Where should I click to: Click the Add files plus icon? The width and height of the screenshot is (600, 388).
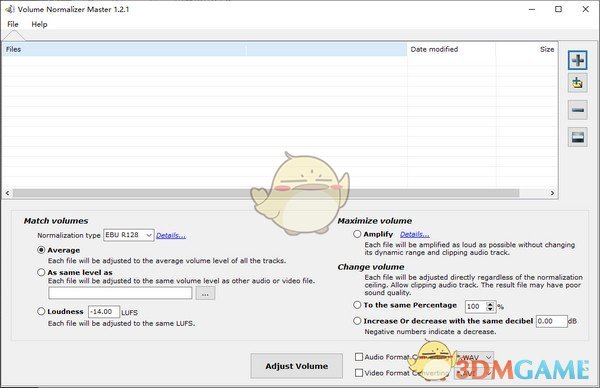(577, 60)
